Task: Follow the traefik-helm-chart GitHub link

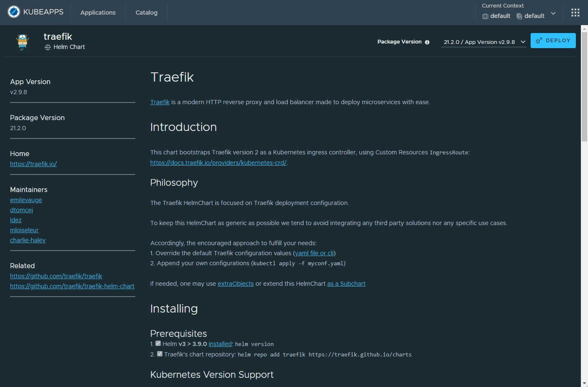Action: click(72, 286)
